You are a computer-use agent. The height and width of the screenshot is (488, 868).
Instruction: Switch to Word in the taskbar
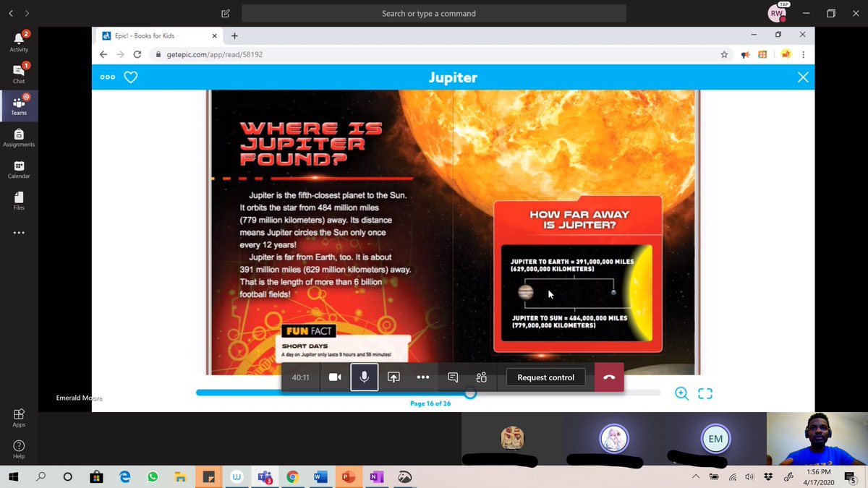pos(320,477)
